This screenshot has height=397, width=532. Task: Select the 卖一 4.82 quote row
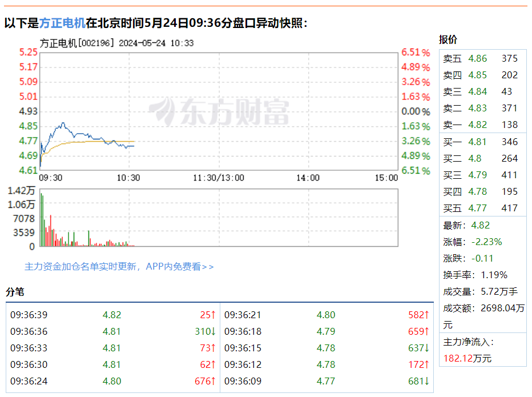pyautogui.click(x=482, y=125)
